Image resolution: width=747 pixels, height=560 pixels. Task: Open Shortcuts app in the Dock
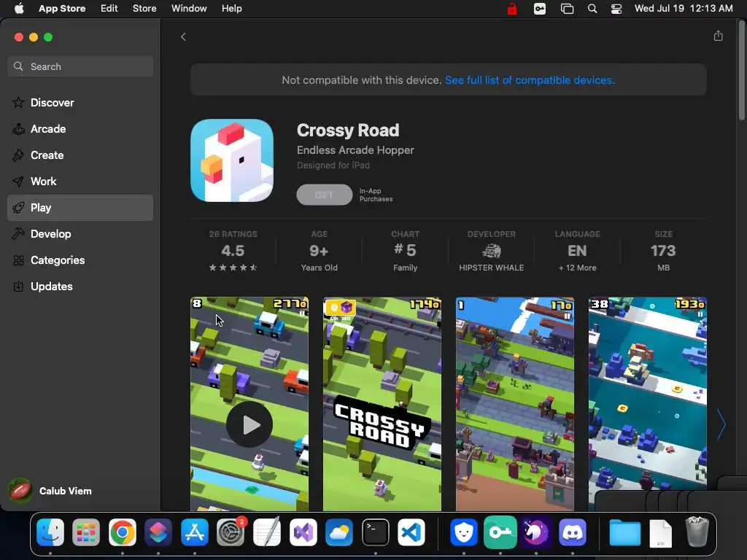pos(158,532)
